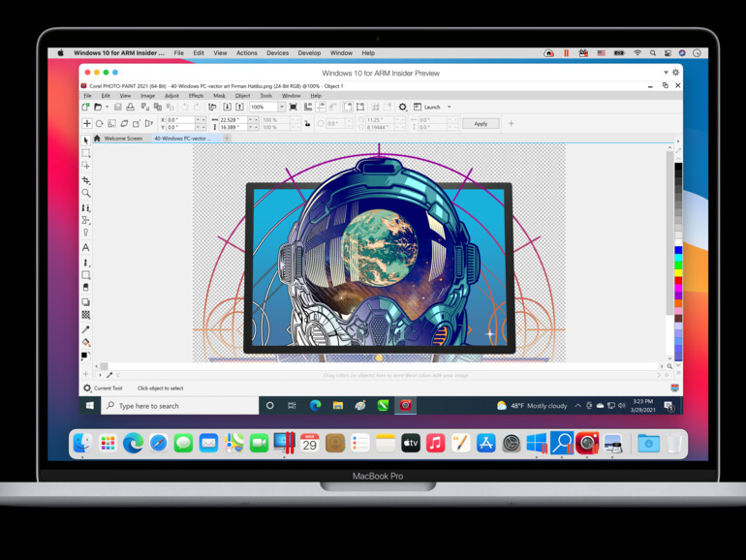Viewport: 746px width, 560px height.
Task: Click the X position value field
Action: [x=181, y=120]
